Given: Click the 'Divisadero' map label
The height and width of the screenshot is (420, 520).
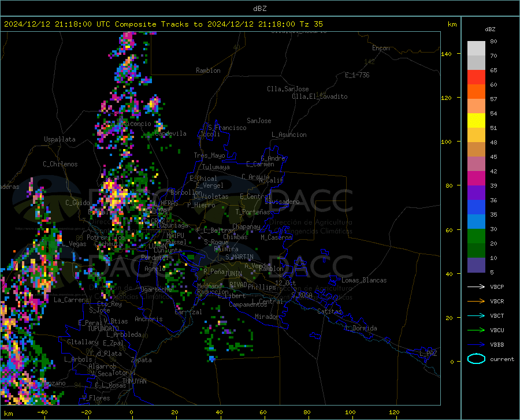Looking at the screenshot, I should 282,202.
